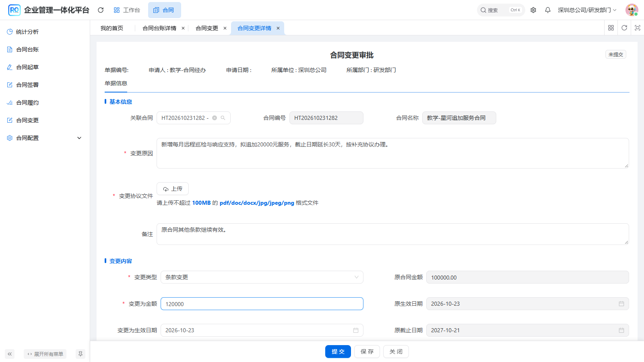Open the calendar icon for 变更为生效日期
644x362 pixels.
point(356,330)
